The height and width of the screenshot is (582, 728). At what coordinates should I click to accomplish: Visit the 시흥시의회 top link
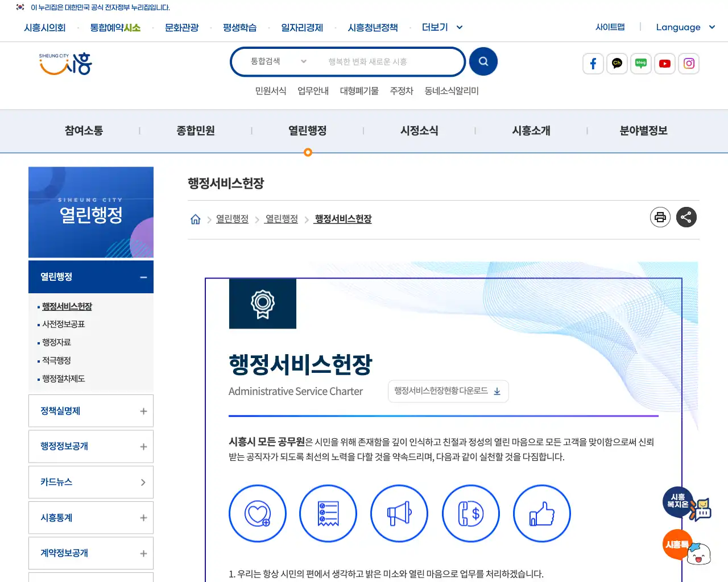pos(45,27)
